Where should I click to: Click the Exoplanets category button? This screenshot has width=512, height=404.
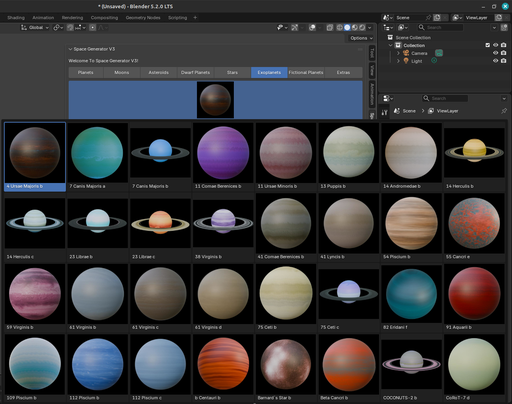269,72
